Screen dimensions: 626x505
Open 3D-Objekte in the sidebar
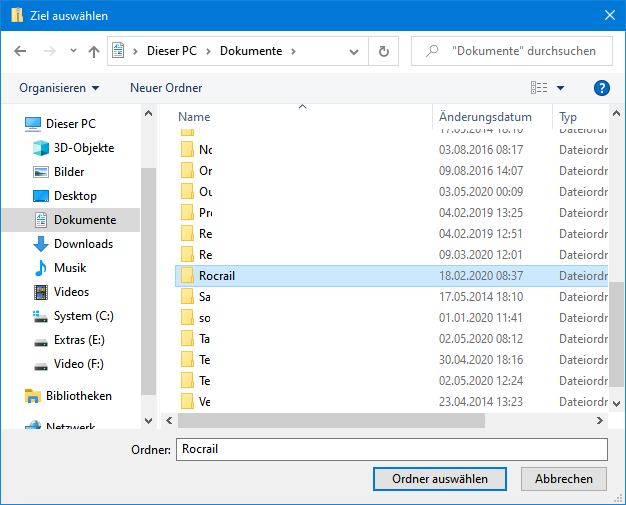click(83, 148)
